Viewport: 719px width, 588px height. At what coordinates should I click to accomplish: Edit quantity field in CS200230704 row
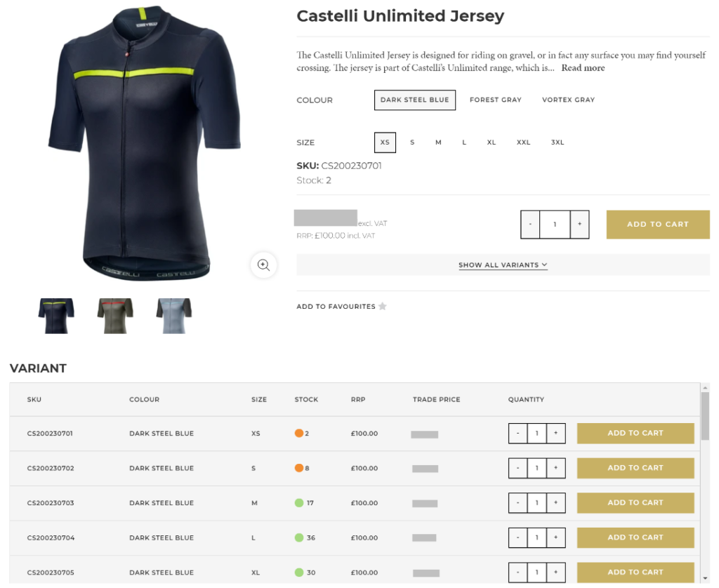[x=537, y=537]
